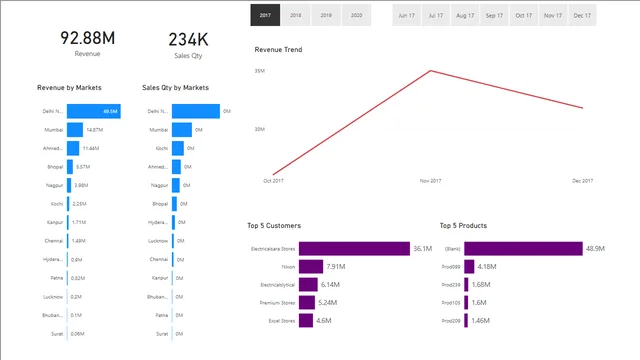Select Nagpur bar in Revenue by Markets

[69, 185]
